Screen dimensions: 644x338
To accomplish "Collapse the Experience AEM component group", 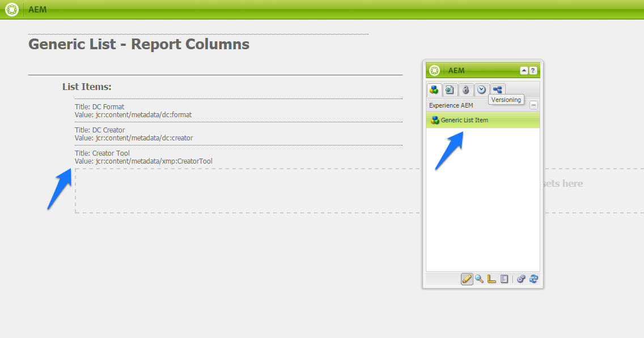I will pyautogui.click(x=533, y=105).
